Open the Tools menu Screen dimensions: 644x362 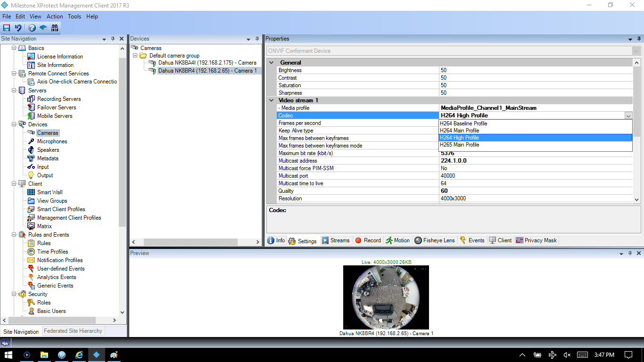pos(74,16)
